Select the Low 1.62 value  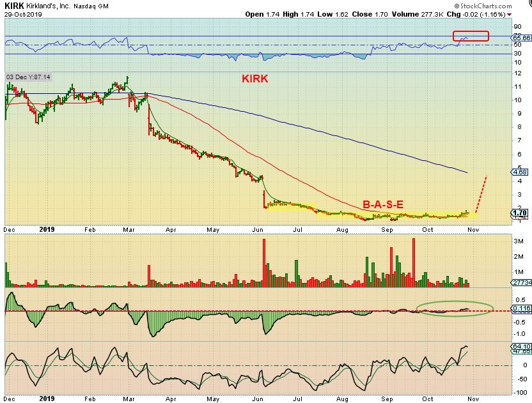pyautogui.click(x=333, y=14)
